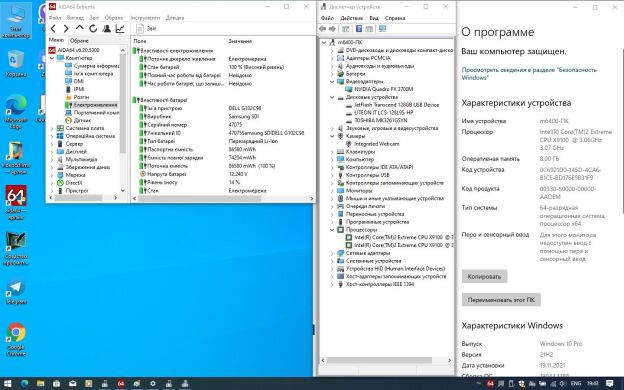Select Напруга батареї row in AIDA64
Viewport: 624px width, 390px height.
223,174
